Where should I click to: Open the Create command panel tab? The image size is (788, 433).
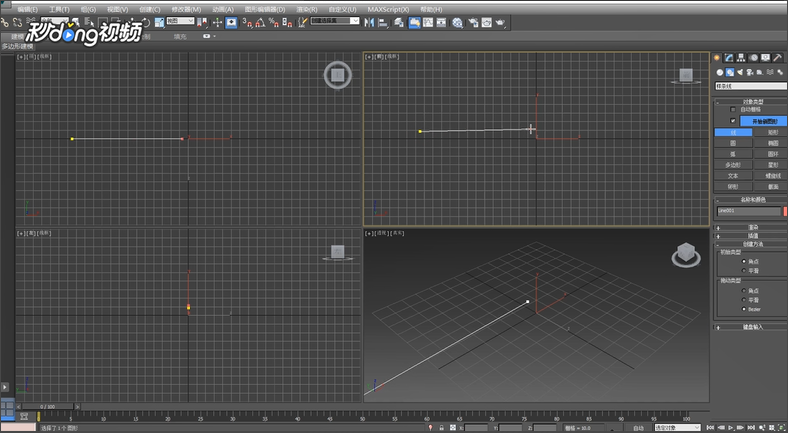[717, 58]
